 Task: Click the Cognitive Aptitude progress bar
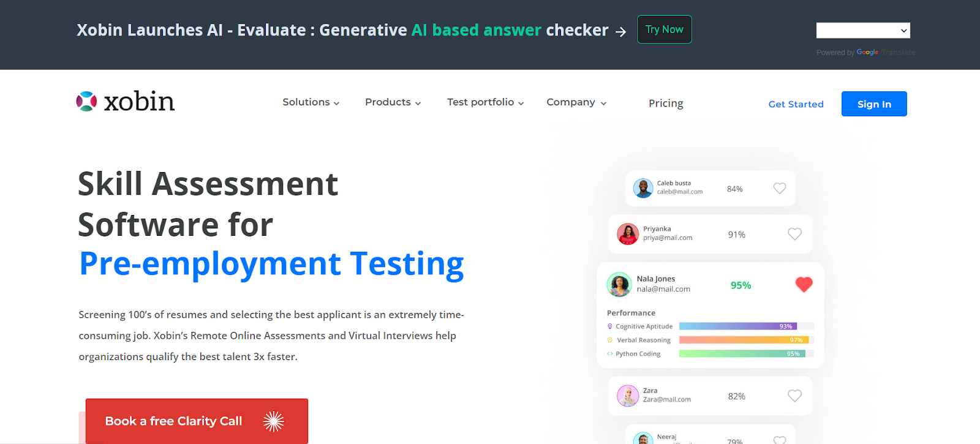click(x=747, y=326)
